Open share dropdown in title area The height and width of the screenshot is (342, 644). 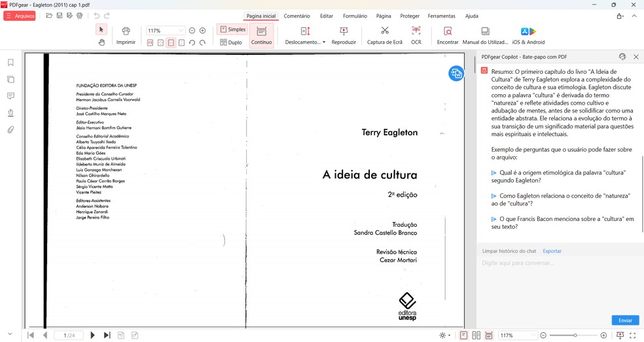point(620,16)
